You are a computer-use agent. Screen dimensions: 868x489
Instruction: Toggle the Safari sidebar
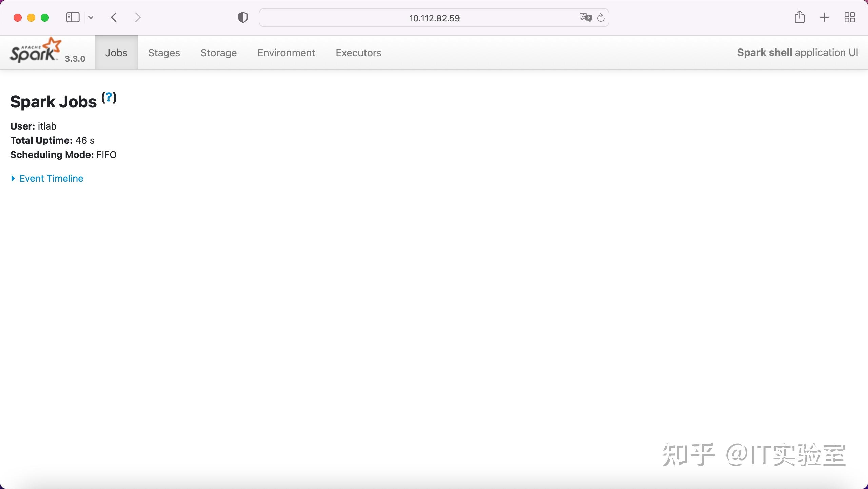tap(73, 17)
